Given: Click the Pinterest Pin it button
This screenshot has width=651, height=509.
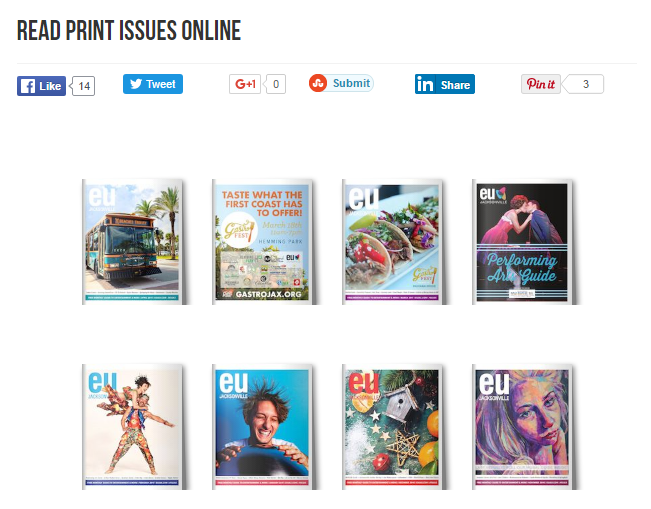Looking at the screenshot, I should (541, 84).
